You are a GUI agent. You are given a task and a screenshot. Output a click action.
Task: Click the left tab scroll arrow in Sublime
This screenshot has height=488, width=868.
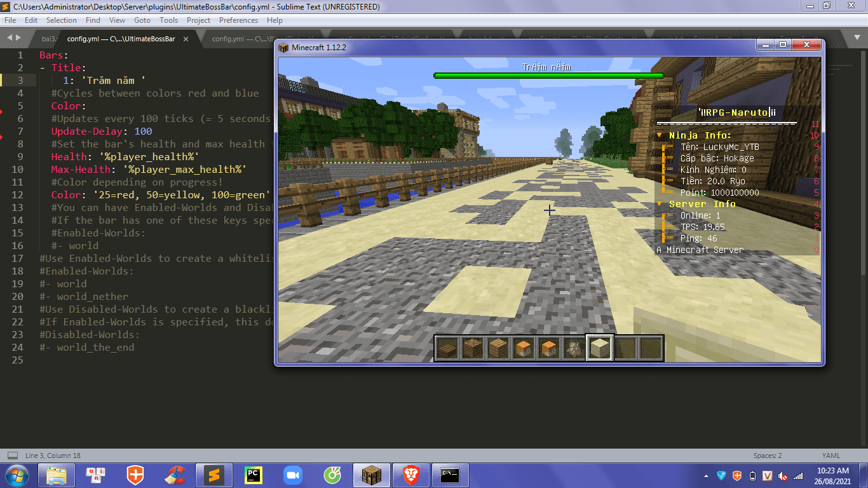9,37
